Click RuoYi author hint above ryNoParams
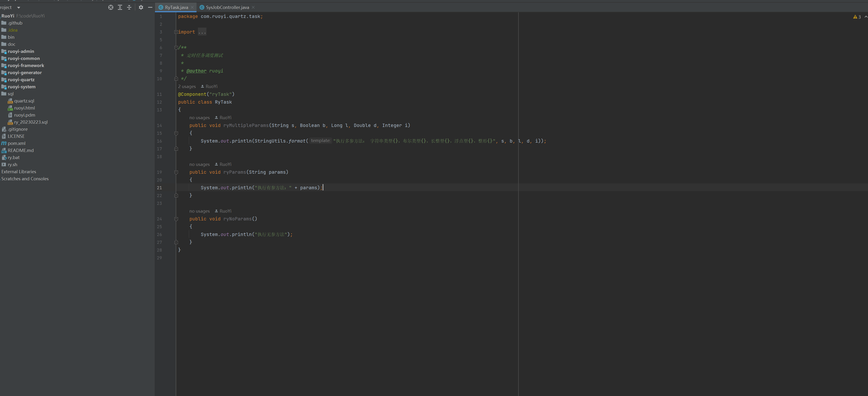The width and height of the screenshot is (868, 396). [x=223, y=211]
